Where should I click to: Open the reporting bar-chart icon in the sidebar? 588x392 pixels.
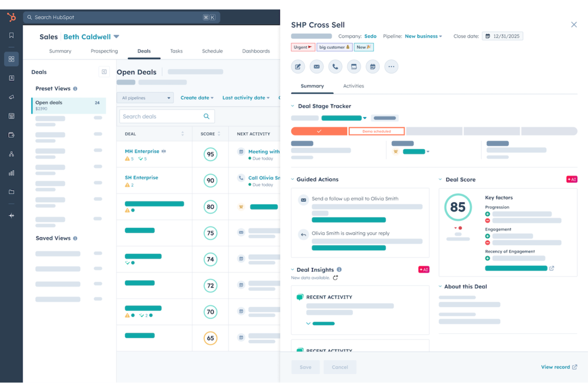(x=11, y=173)
